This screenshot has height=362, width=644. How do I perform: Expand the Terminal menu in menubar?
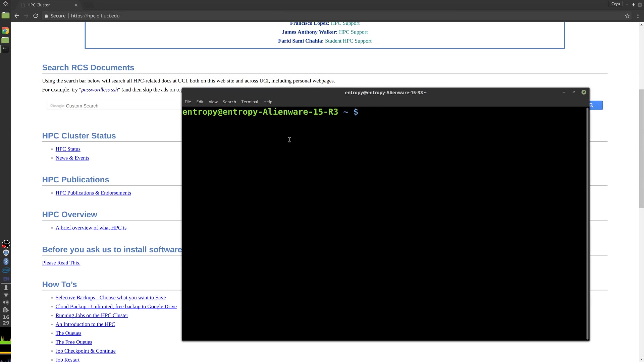click(x=250, y=102)
